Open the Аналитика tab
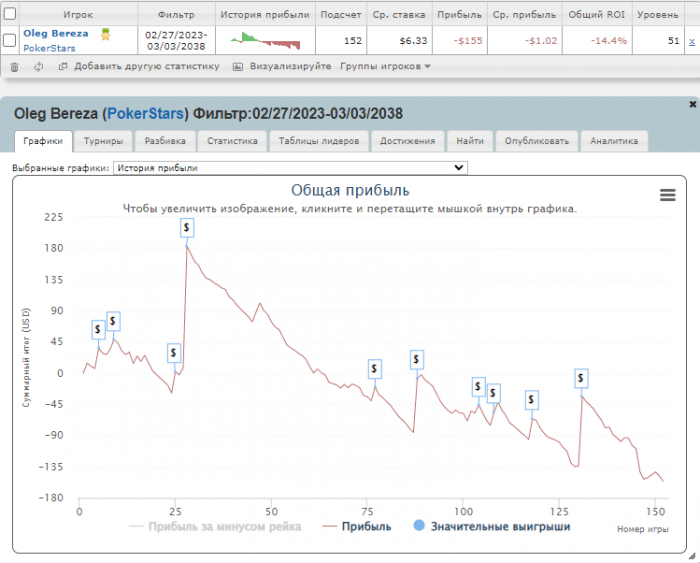700x563 pixels. (x=614, y=141)
